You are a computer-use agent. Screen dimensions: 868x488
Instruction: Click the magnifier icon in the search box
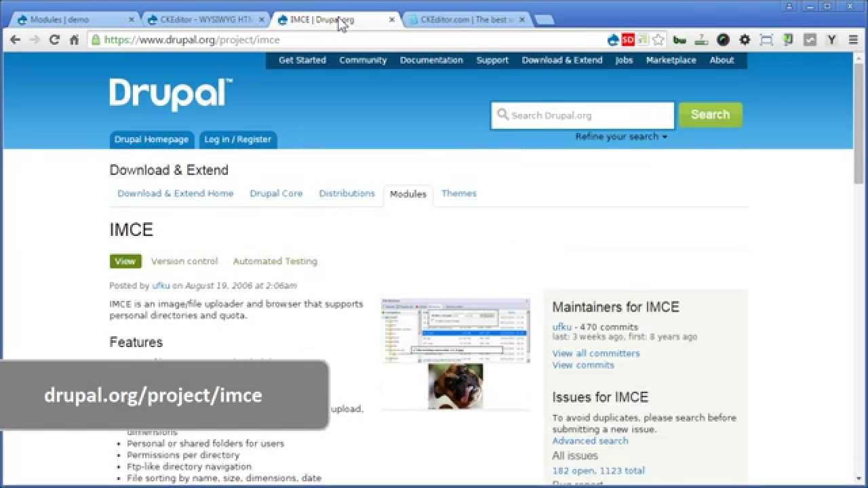coord(502,115)
